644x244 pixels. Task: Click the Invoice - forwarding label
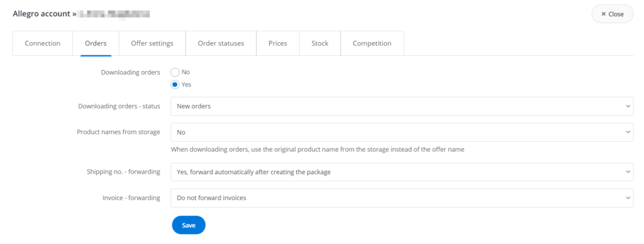pyautogui.click(x=131, y=198)
